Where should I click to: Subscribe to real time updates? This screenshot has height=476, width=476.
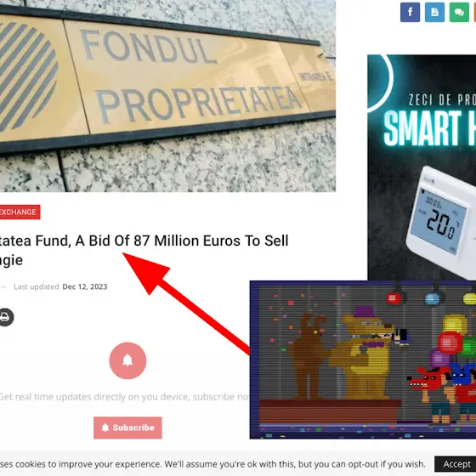point(127,428)
